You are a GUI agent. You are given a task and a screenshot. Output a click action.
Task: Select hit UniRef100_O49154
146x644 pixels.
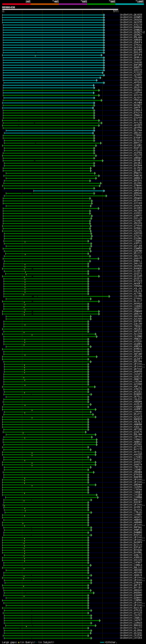pyautogui.click(x=131, y=20)
